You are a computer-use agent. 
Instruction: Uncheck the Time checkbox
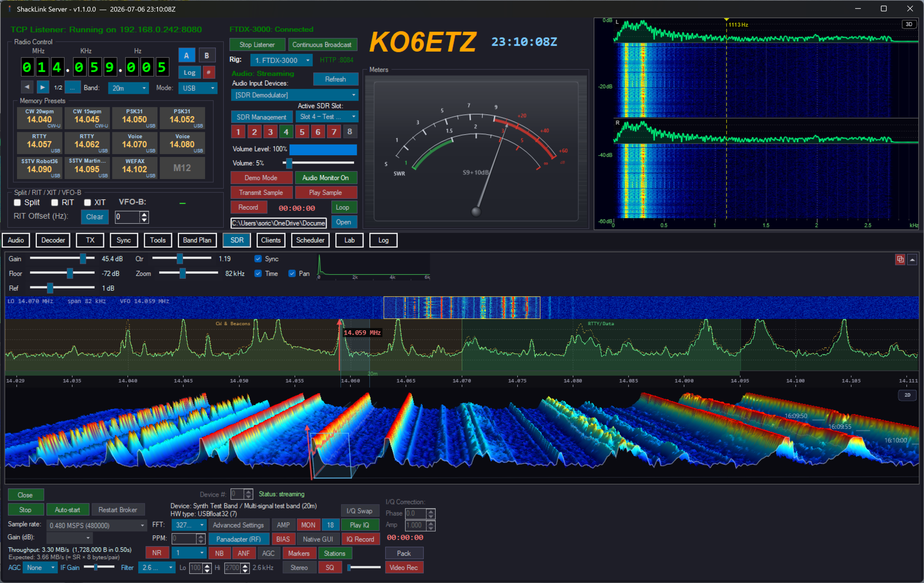point(258,273)
